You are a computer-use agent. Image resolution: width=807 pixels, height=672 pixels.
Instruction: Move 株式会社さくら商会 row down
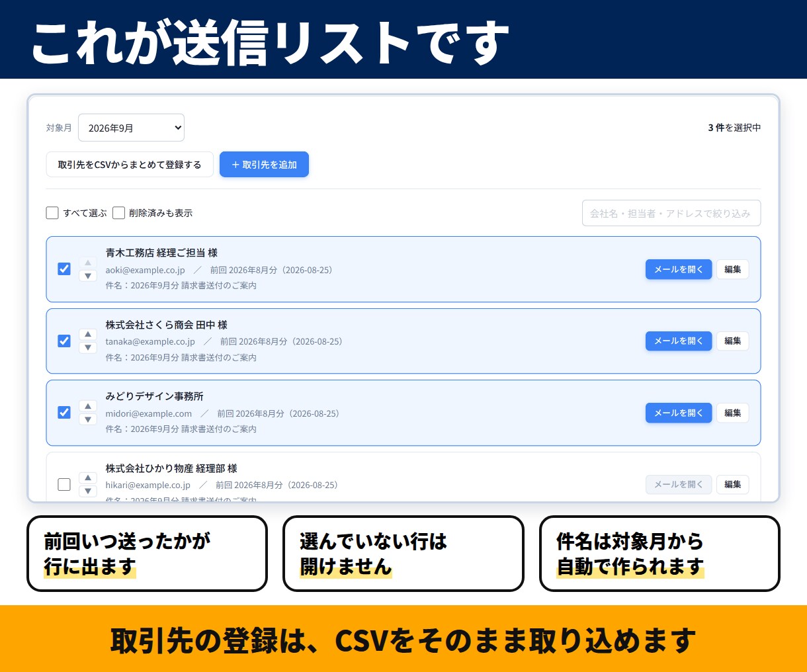(x=88, y=348)
